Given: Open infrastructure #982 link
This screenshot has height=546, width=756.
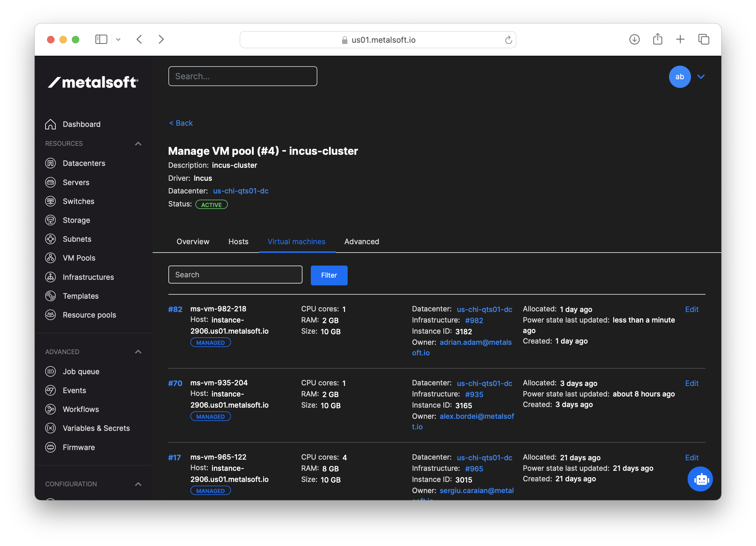Looking at the screenshot, I should (x=474, y=320).
